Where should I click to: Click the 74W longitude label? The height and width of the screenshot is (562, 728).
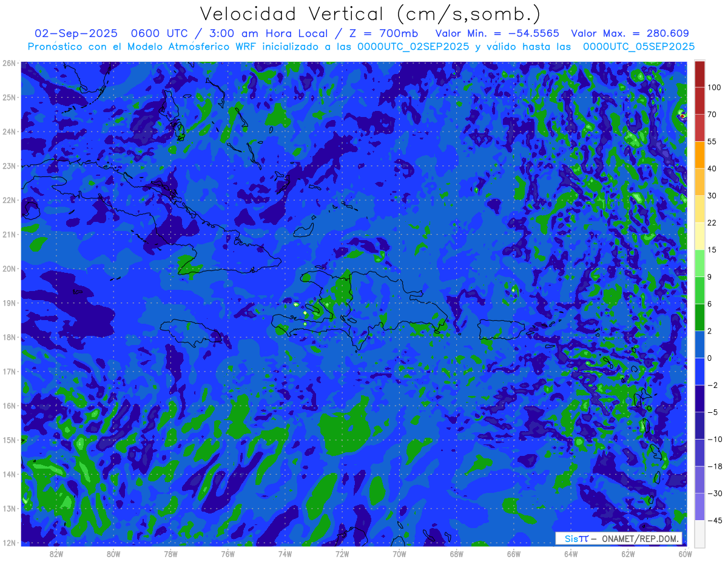click(285, 554)
